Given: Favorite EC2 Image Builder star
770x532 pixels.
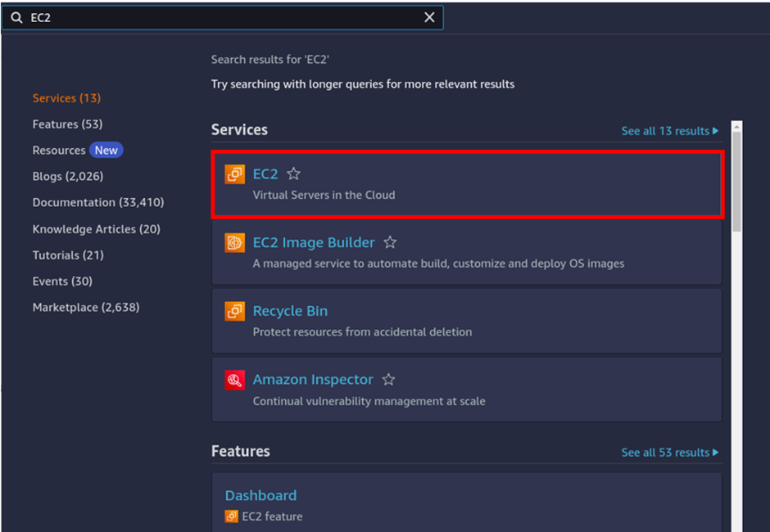Looking at the screenshot, I should pos(390,242).
